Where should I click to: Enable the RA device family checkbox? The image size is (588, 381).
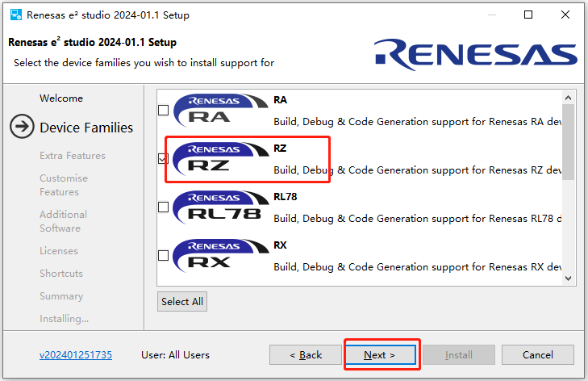[164, 111]
